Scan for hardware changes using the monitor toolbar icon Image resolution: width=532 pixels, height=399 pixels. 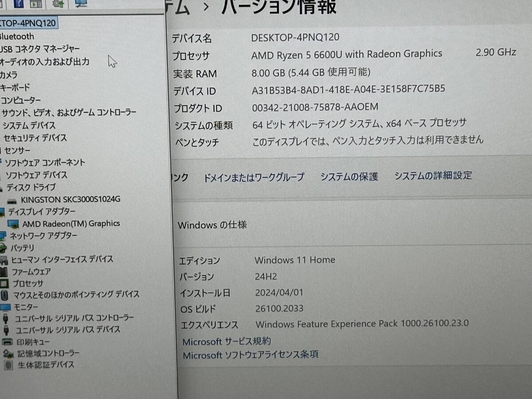(x=81, y=4)
